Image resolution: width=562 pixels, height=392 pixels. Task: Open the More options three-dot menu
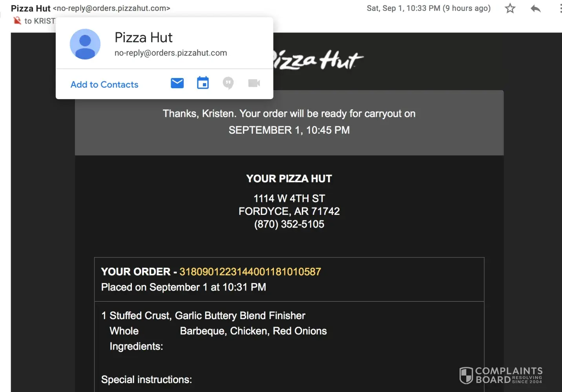[x=560, y=8]
